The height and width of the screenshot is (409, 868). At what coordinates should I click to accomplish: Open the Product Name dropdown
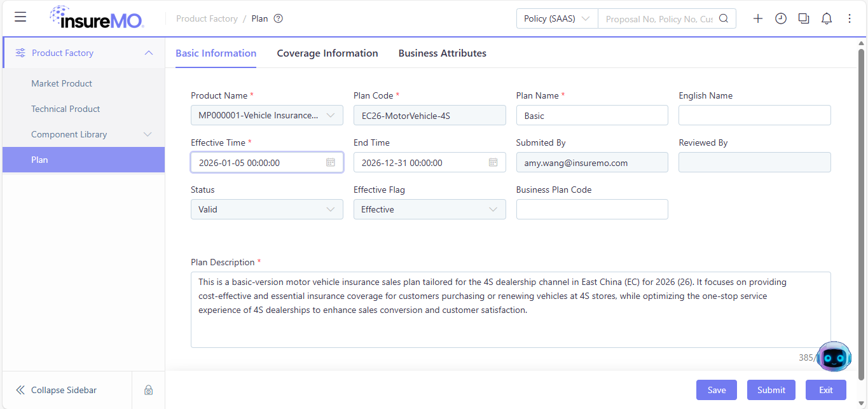267,115
